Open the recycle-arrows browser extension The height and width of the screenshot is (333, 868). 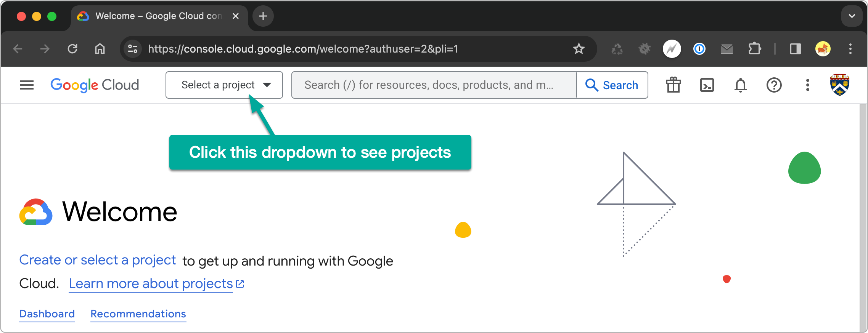point(617,49)
